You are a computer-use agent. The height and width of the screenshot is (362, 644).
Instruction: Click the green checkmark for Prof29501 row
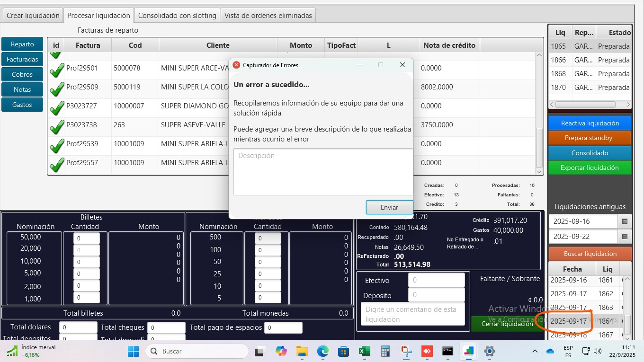click(56, 70)
